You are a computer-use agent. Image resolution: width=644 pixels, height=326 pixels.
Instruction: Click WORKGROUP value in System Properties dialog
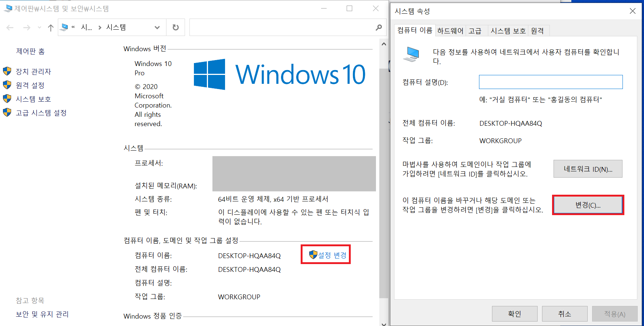click(501, 141)
